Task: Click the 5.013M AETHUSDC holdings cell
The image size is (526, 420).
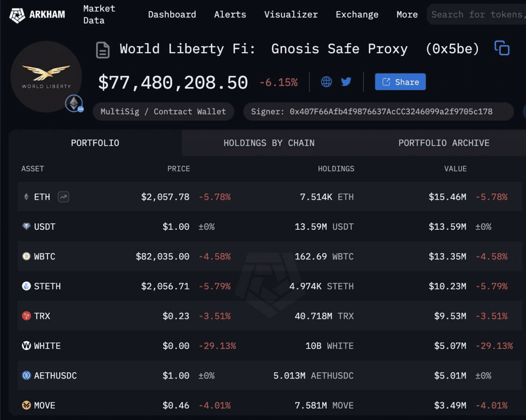Action: pyautogui.click(x=314, y=376)
